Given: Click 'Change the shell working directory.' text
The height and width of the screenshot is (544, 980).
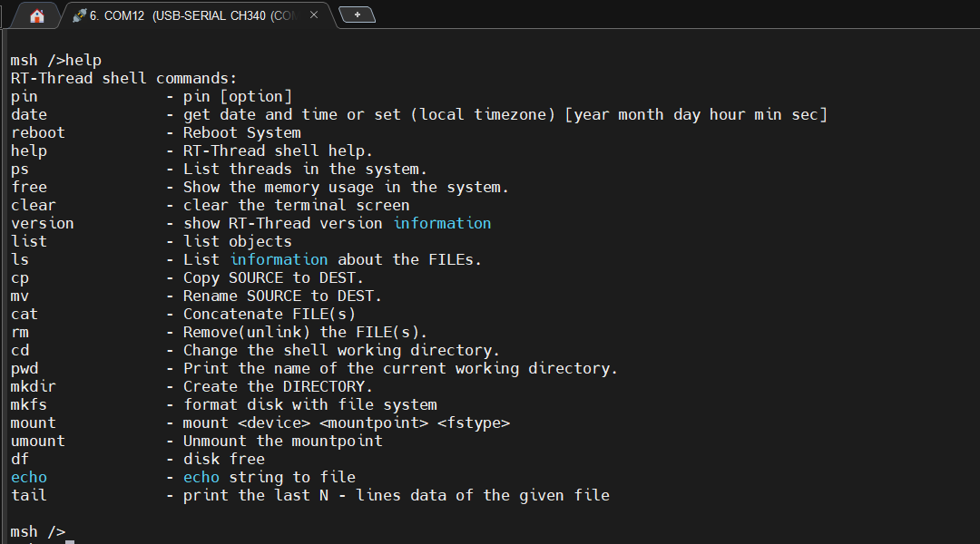Looking at the screenshot, I should pos(341,350).
